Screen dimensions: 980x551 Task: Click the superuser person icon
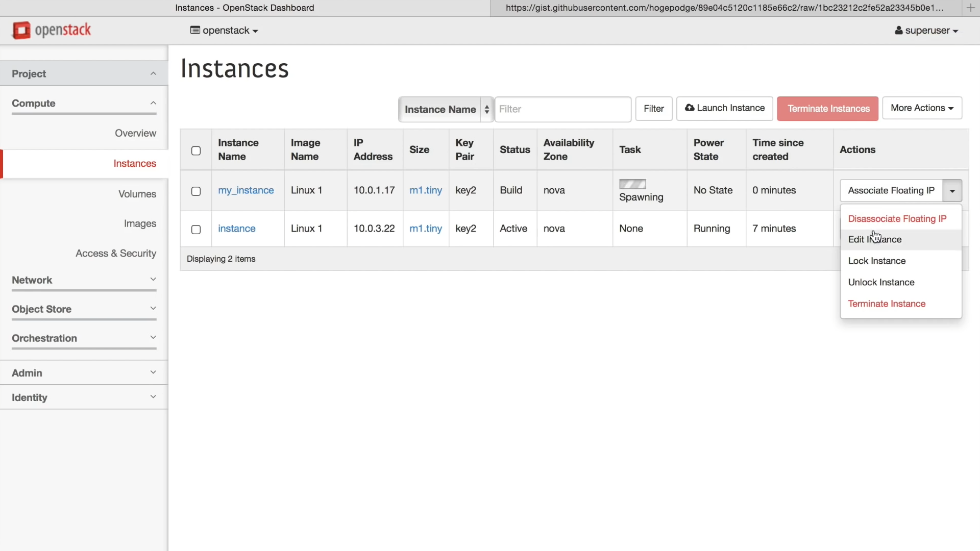point(898,31)
